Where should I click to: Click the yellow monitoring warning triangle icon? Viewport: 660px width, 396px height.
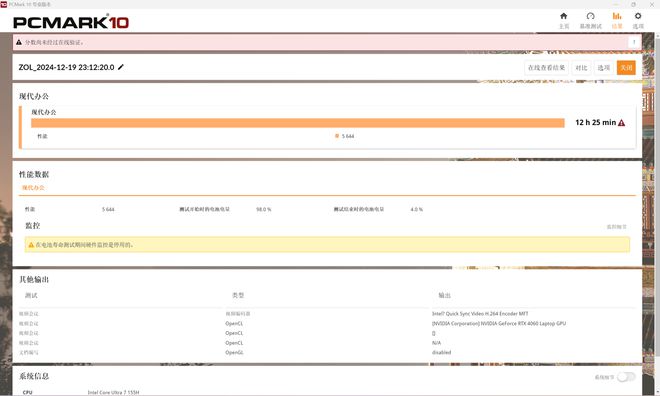(31, 245)
